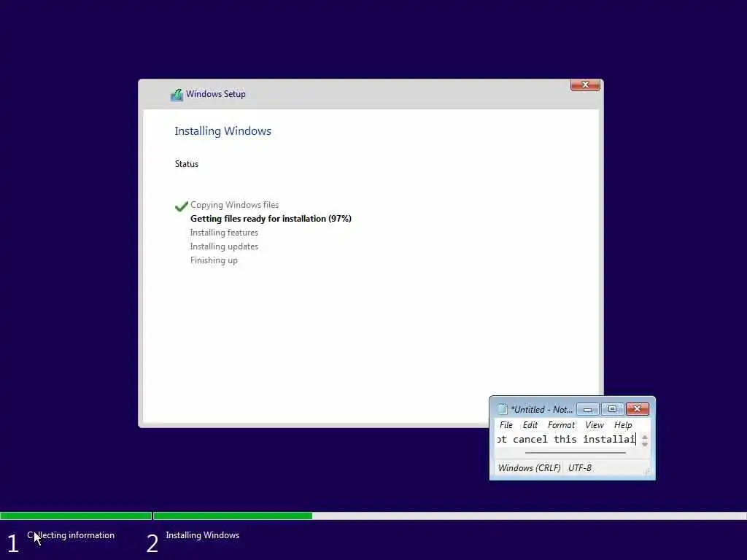The width and height of the screenshot is (747, 560).
Task: Click the Notepad horizontal scrollbar
Action: 575,453
